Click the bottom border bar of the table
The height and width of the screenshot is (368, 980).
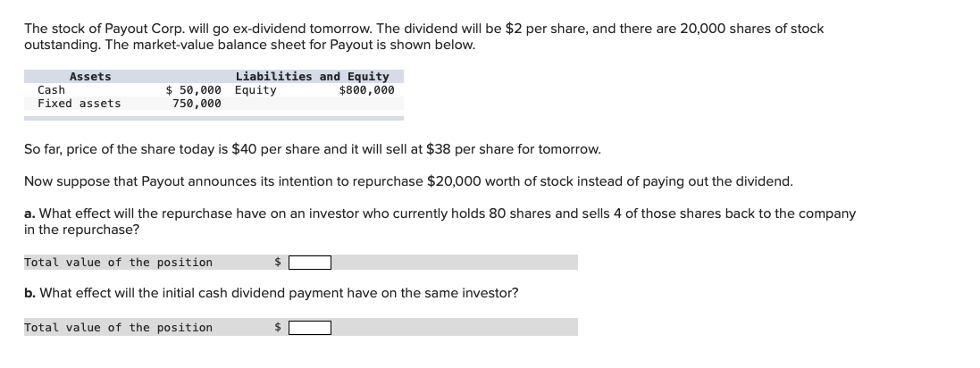click(x=214, y=118)
